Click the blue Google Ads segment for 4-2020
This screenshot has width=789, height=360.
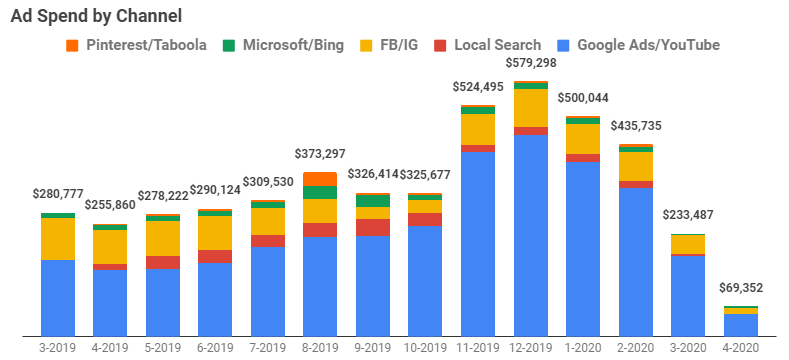pos(741,325)
